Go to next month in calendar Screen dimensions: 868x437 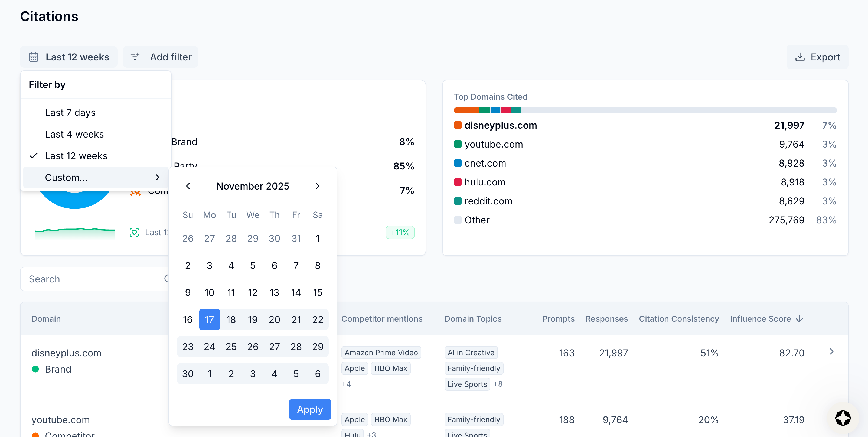point(317,186)
